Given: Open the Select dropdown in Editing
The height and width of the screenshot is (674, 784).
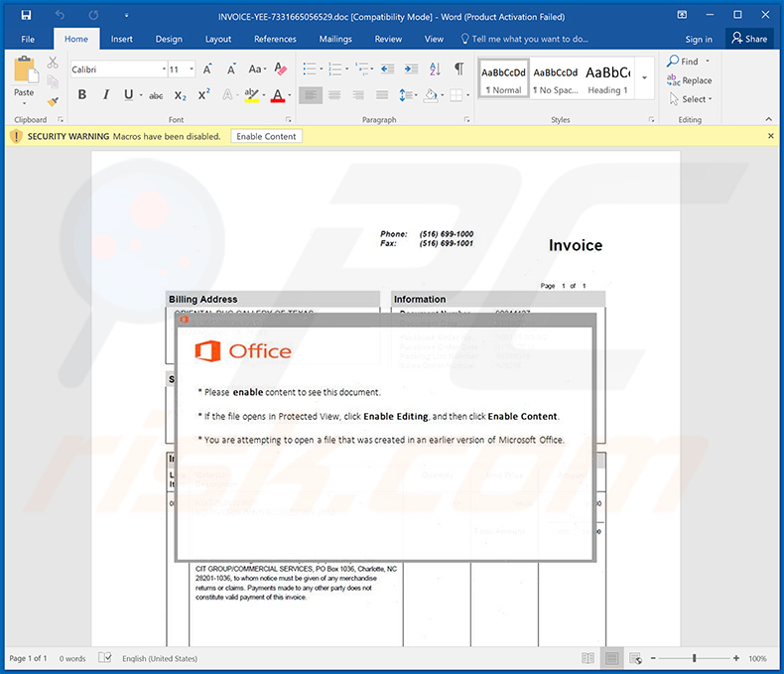Looking at the screenshot, I should (x=691, y=99).
